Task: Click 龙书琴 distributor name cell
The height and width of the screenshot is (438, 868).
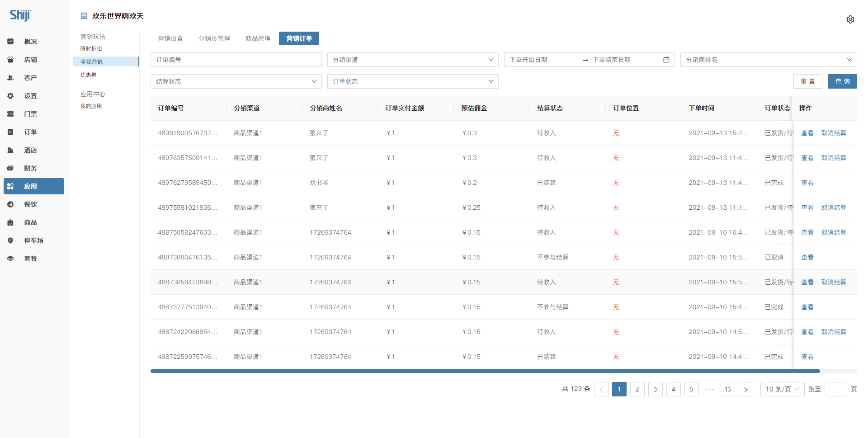Action: pos(319,183)
